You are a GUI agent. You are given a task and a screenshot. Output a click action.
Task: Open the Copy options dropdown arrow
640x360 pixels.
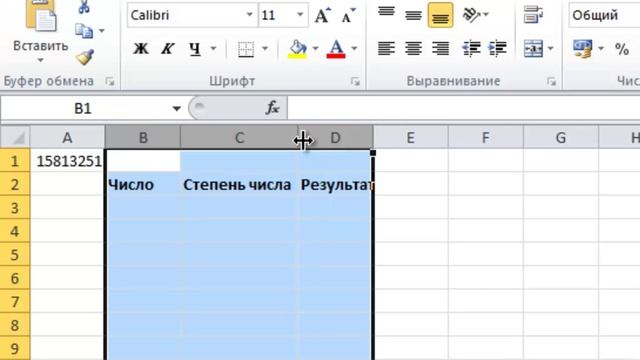click(x=102, y=31)
